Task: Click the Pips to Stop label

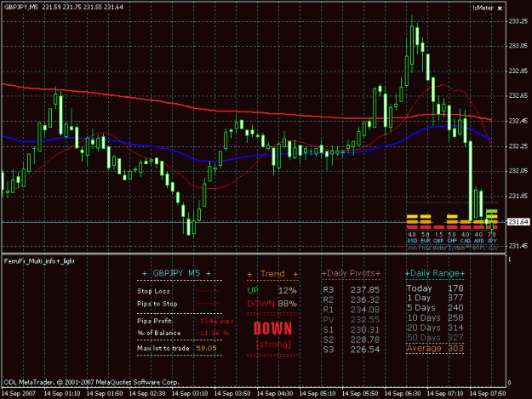Action: [x=157, y=304]
